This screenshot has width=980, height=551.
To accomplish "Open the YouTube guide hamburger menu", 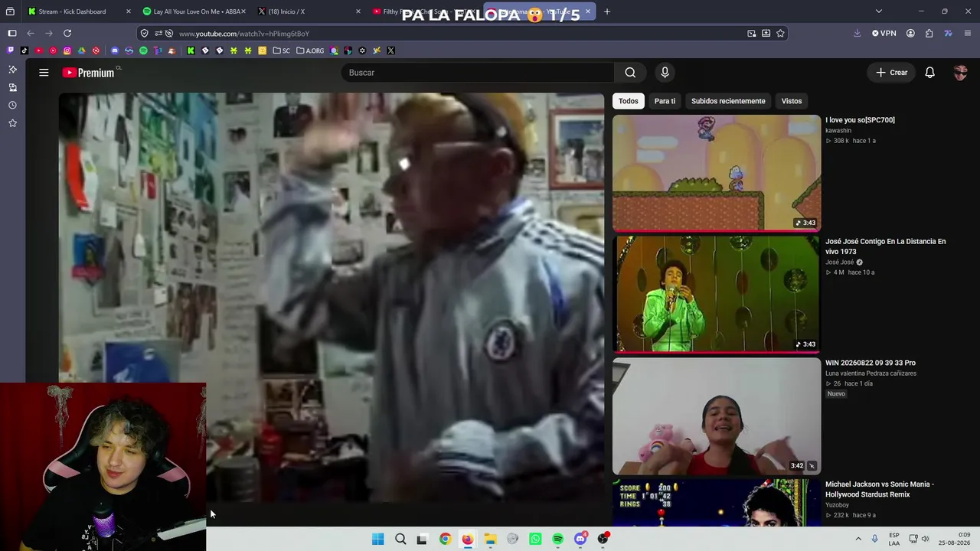I will (x=44, y=73).
